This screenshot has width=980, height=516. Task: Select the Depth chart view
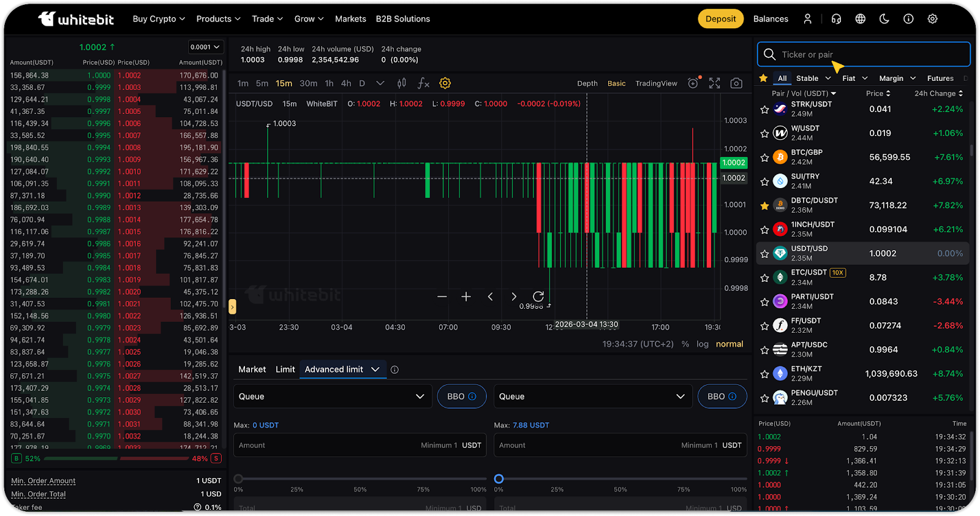pos(587,83)
